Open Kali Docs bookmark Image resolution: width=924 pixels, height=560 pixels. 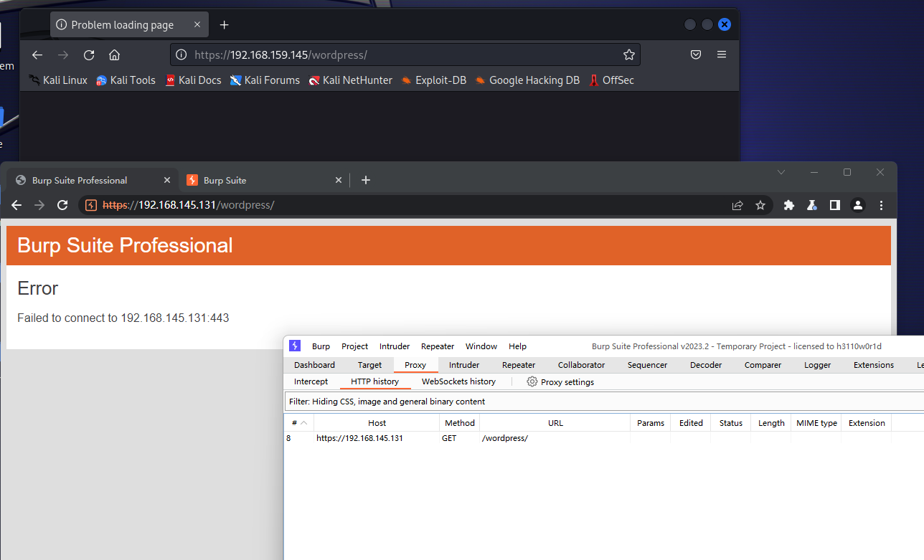193,80
